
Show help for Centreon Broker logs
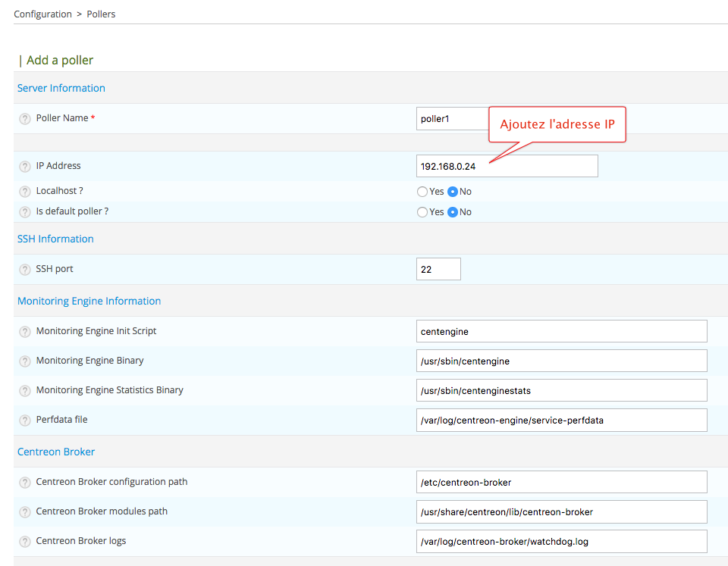25,542
